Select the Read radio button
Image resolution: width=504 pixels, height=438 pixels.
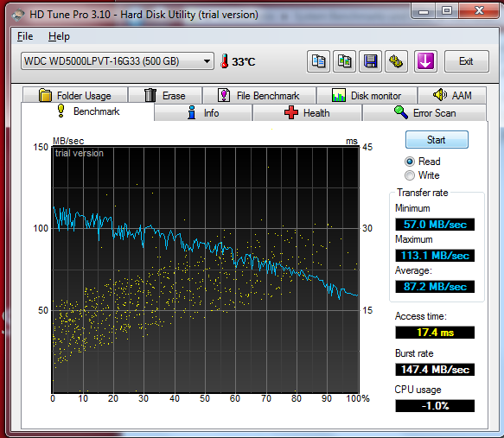pyautogui.click(x=410, y=162)
